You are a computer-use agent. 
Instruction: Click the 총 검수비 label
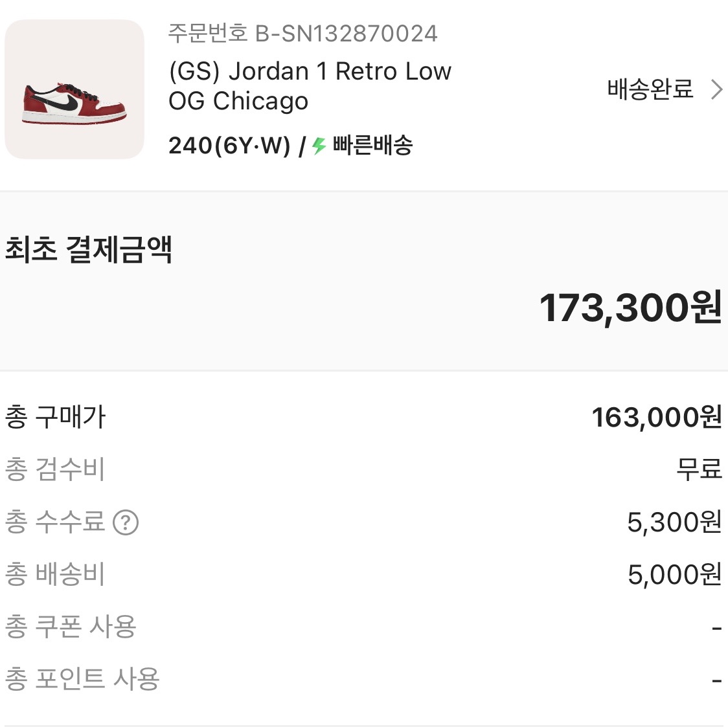(x=56, y=470)
